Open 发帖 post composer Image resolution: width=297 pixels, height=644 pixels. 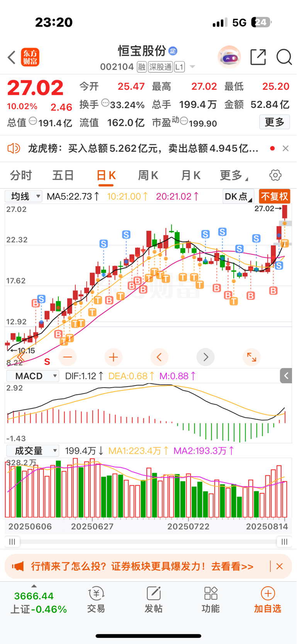click(154, 600)
